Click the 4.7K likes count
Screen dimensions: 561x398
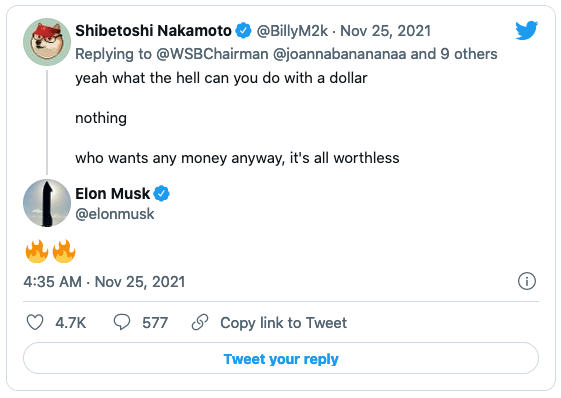[70, 322]
